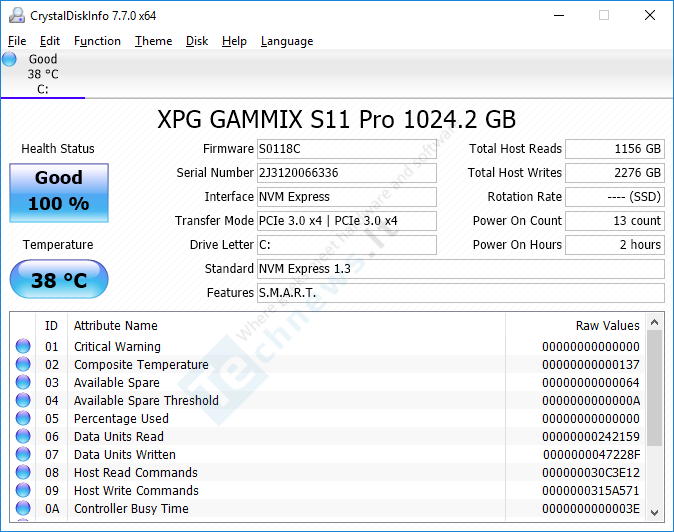Click Power On Count value 13 count
The image size is (674, 532).
click(615, 221)
